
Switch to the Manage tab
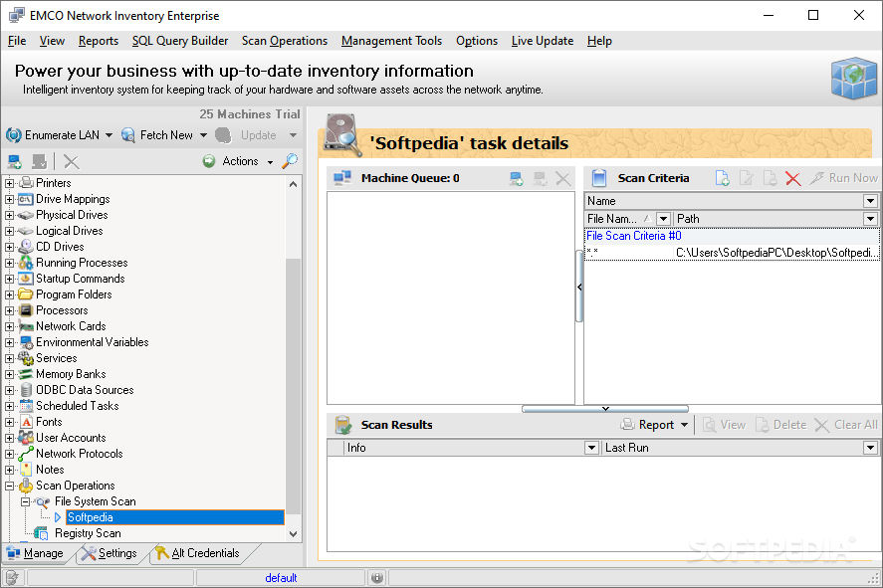coord(35,554)
